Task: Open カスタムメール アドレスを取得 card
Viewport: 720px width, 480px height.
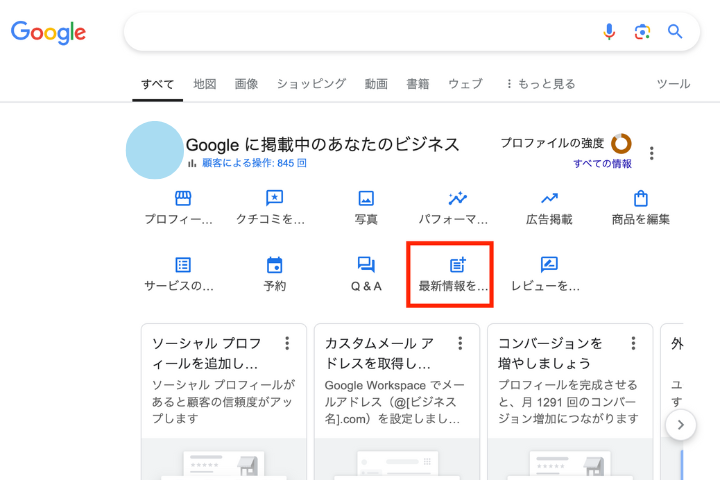Action: click(397, 402)
